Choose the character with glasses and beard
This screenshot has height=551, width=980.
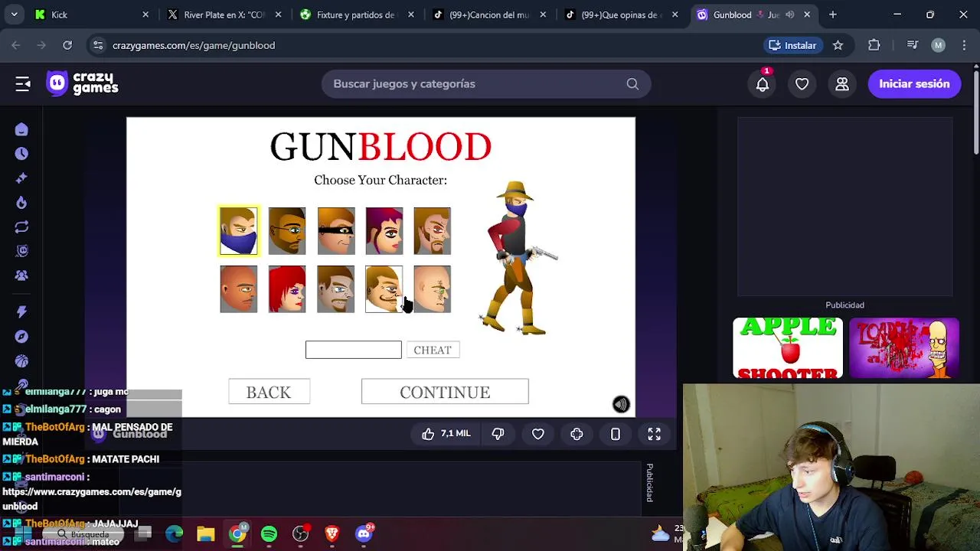point(287,231)
